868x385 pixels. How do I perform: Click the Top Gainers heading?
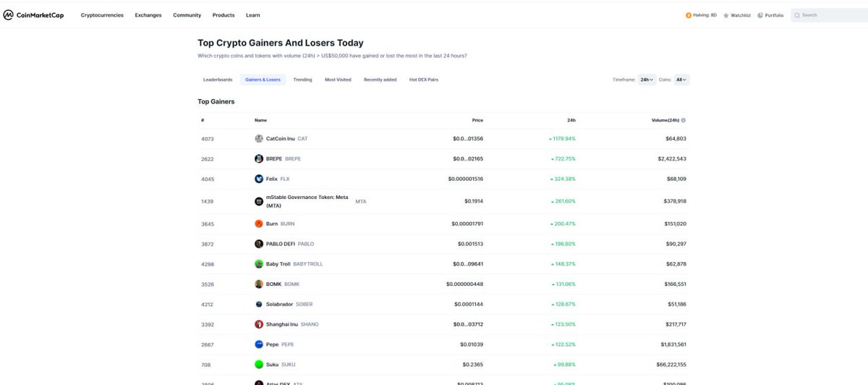click(216, 102)
